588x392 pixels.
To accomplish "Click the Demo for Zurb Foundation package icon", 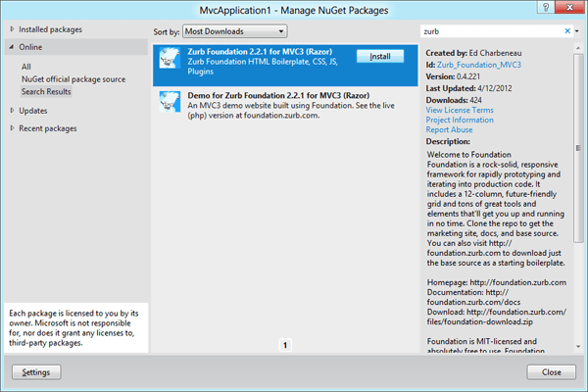I will [170, 101].
